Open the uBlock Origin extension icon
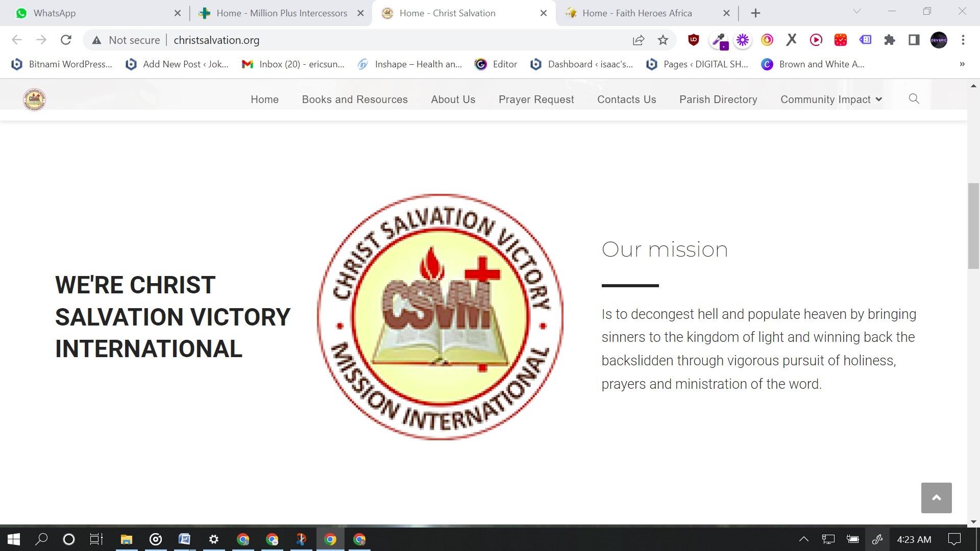 pyautogui.click(x=694, y=40)
